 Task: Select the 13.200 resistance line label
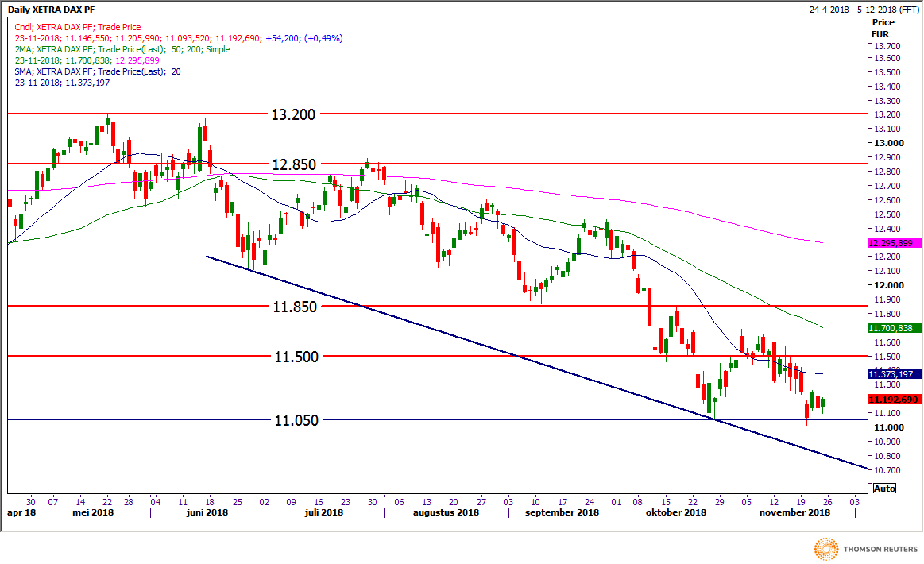pos(293,114)
